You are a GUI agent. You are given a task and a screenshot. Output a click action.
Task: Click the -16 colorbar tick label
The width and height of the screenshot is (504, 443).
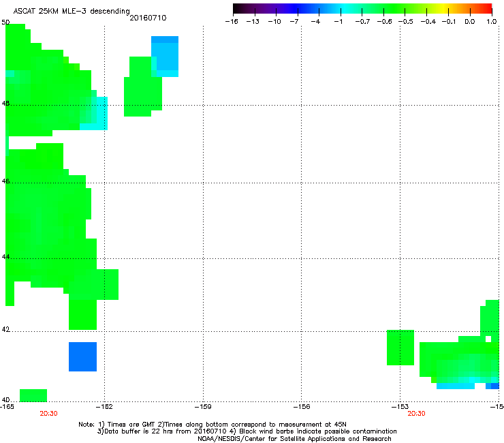232,22
